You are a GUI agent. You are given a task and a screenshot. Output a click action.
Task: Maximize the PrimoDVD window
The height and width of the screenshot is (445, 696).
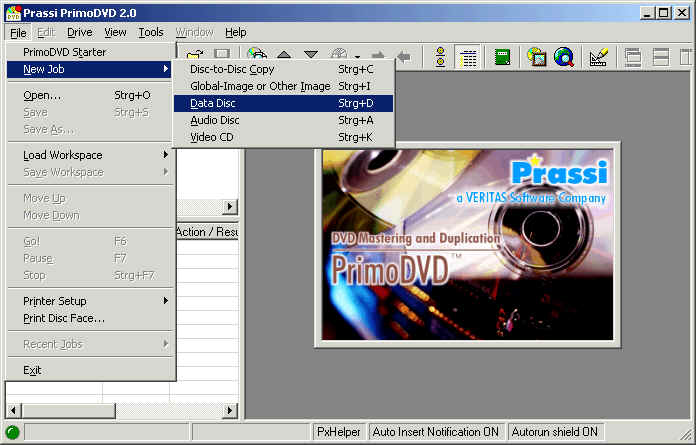click(x=664, y=13)
